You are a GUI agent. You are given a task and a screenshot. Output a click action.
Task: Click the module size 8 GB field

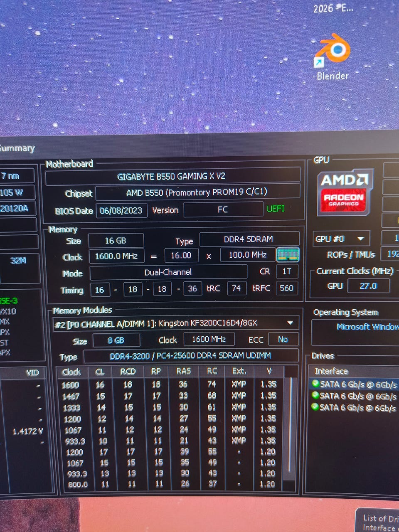[x=116, y=340]
